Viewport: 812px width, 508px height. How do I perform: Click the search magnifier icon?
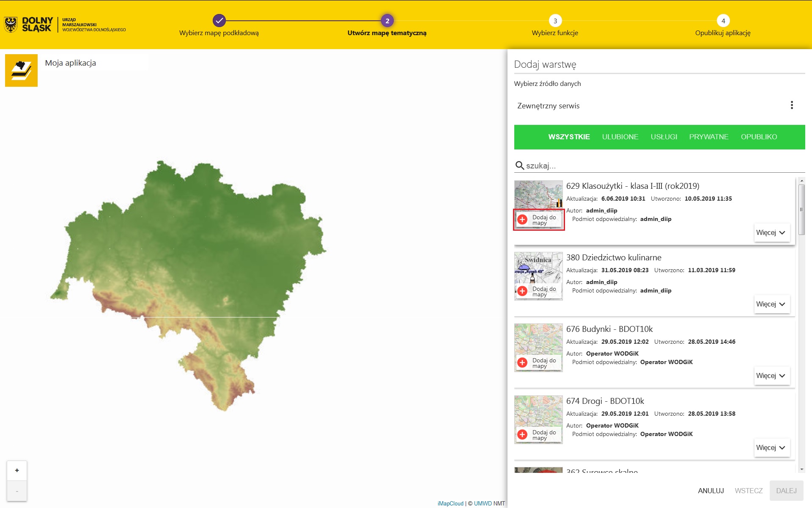pos(519,166)
